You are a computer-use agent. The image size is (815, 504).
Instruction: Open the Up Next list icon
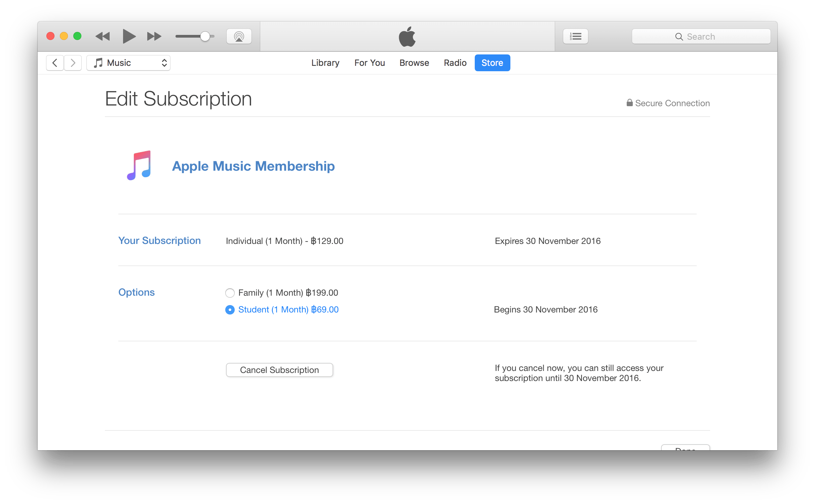tap(576, 36)
